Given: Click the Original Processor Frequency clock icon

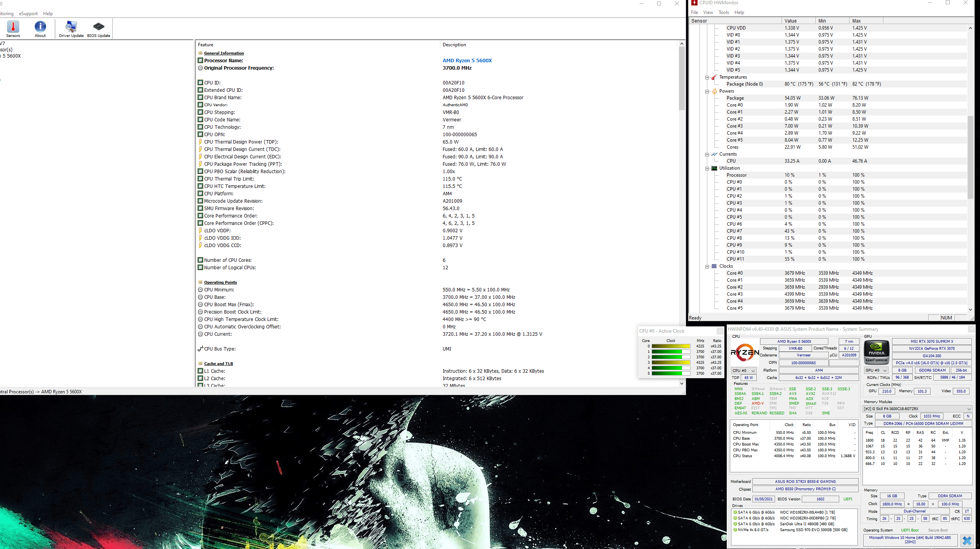Looking at the screenshot, I should coord(200,68).
